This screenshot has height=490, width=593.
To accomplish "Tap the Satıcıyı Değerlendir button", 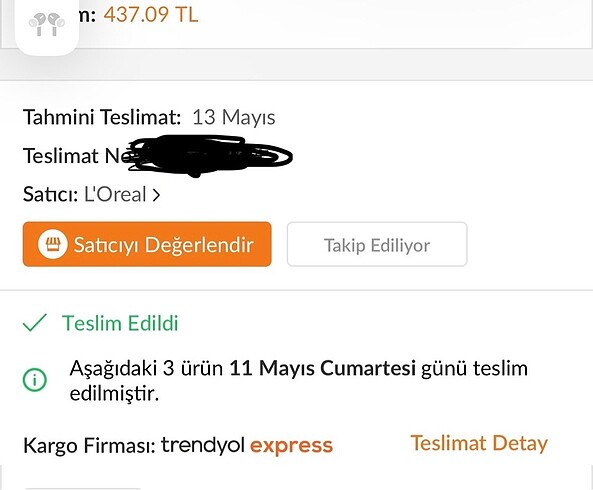I will coord(147,244).
